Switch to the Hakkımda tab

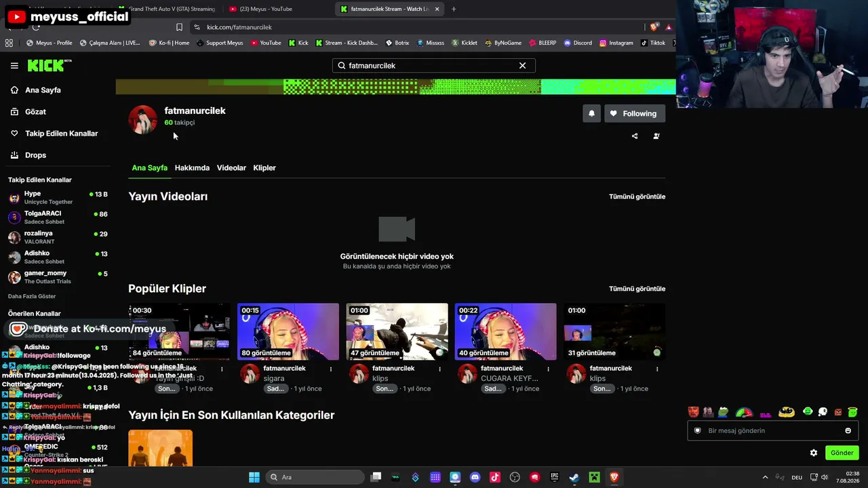click(x=192, y=168)
